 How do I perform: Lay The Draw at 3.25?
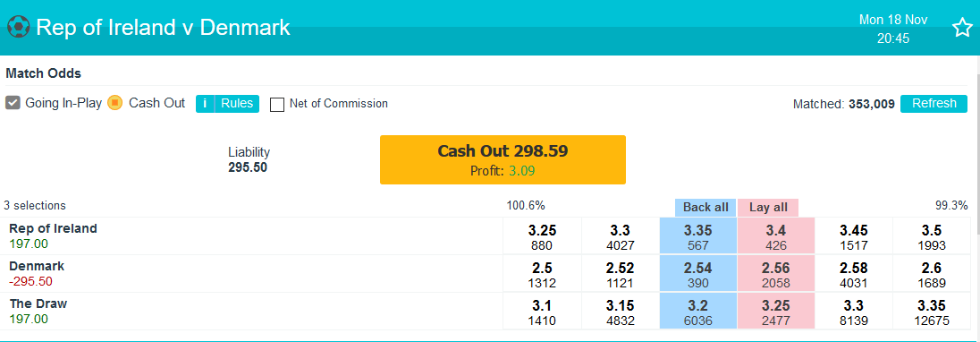tap(775, 311)
